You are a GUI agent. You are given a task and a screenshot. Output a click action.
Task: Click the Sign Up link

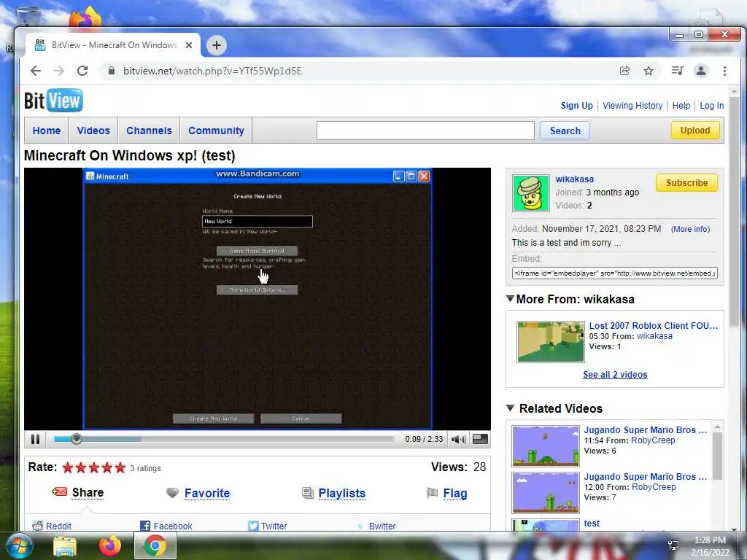click(x=576, y=106)
